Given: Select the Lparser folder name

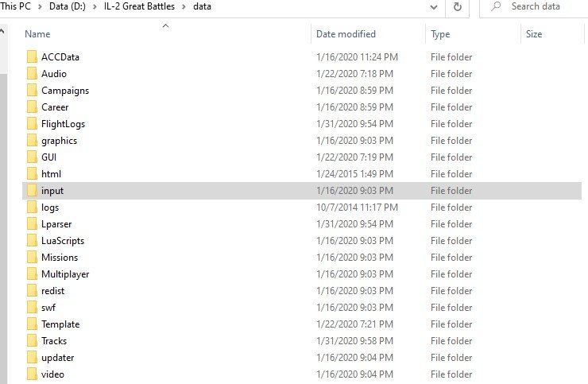Looking at the screenshot, I should 56,224.
